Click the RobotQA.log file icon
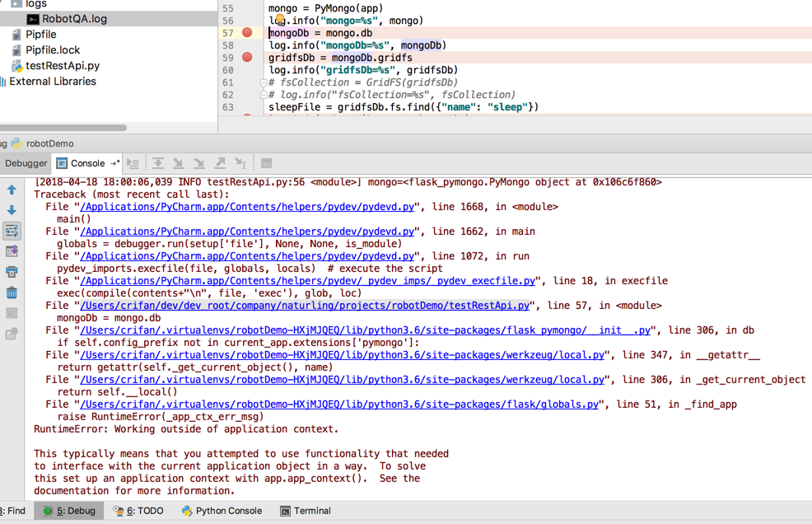The width and height of the screenshot is (812, 524). pyautogui.click(x=33, y=19)
